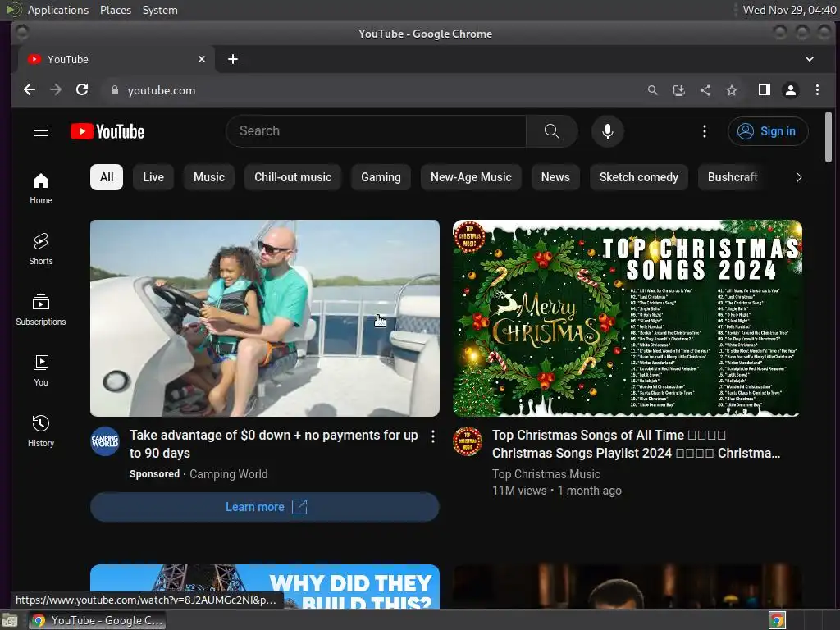Open 'Why did they build this' thumbnail
Image resolution: width=840 pixels, height=630 pixels.
[x=265, y=587]
